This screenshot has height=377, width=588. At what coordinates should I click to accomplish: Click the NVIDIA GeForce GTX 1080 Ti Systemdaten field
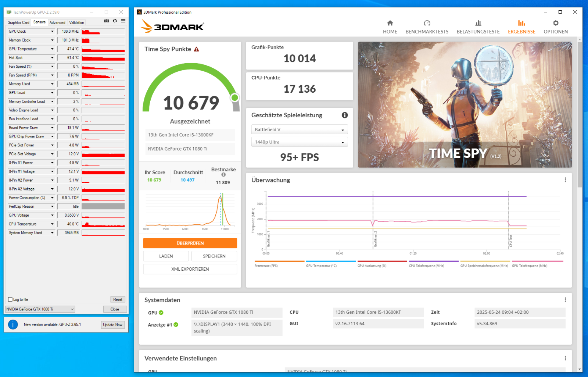pos(237,313)
